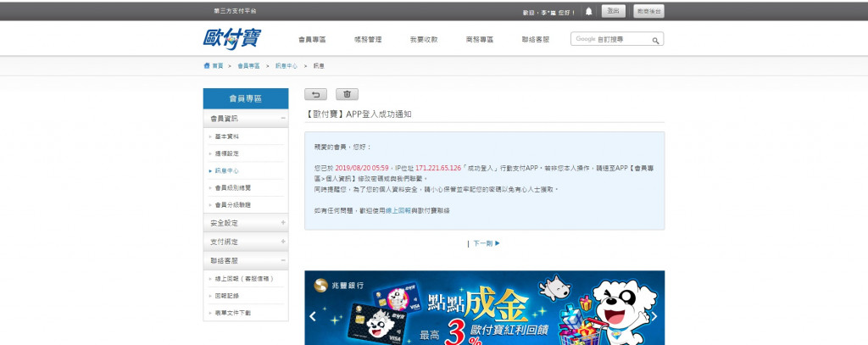Click 訊息中心 in the breadcrumb
Image resolution: width=868 pixels, height=345 pixels.
click(x=287, y=66)
